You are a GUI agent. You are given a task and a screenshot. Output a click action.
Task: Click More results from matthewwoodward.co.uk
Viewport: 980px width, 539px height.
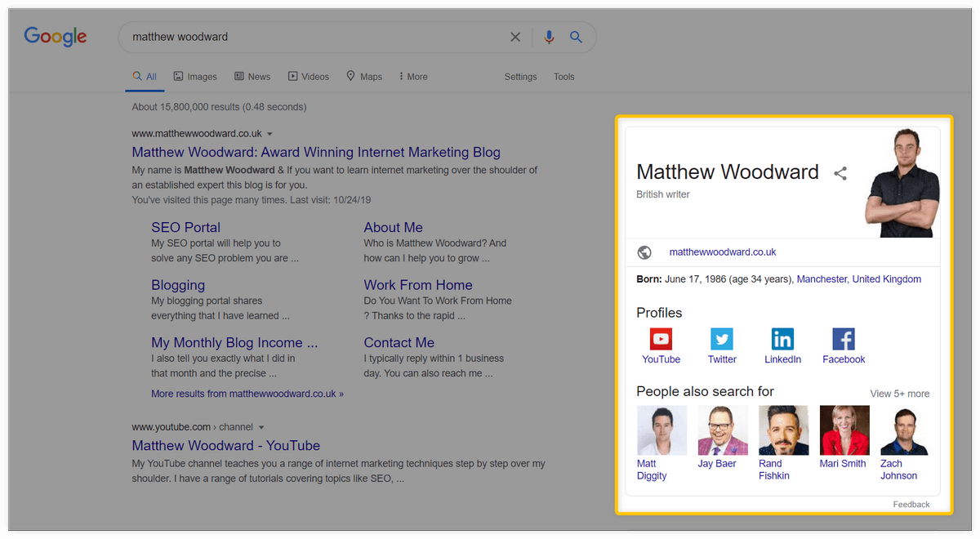[247, 394]
